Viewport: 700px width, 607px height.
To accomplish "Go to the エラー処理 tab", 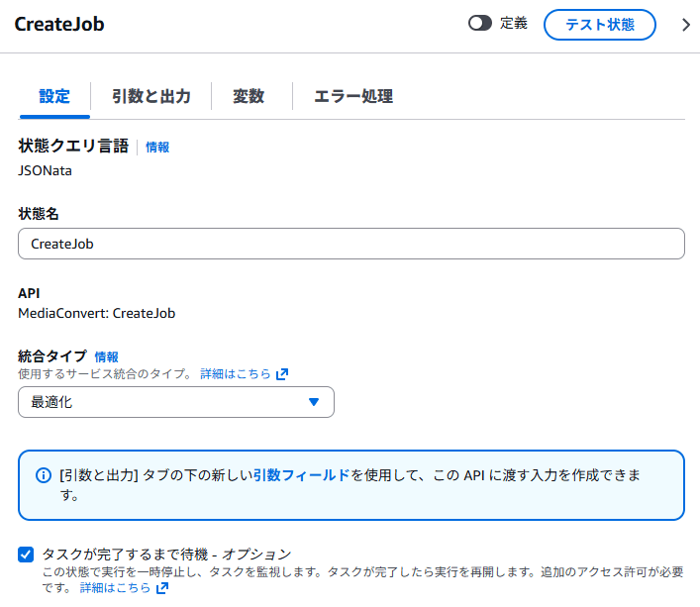I will [x=353, y=96].
